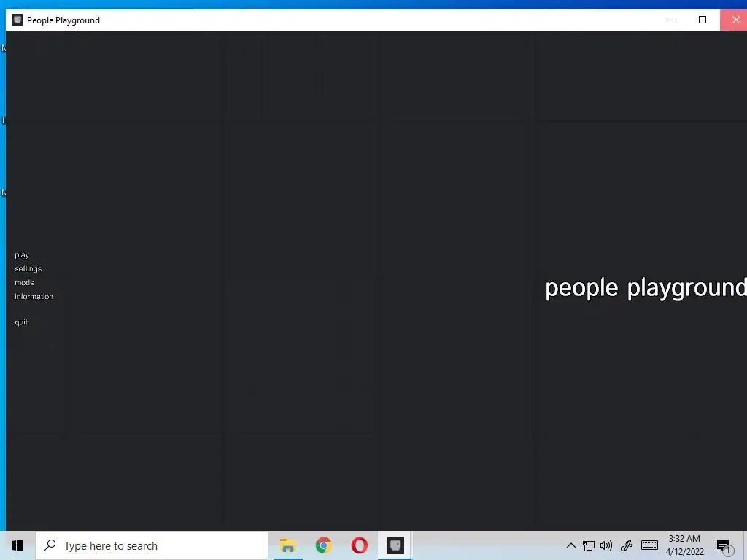The width and height of the screenshot is (747, 560).
Task: Click the search magnifier icon
Action: [x=50, y=545]
